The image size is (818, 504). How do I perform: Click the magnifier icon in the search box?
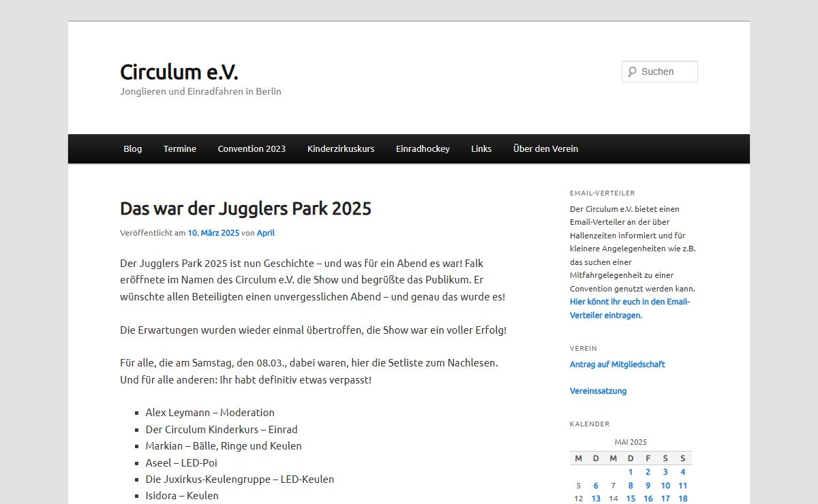tap(632, 72)
